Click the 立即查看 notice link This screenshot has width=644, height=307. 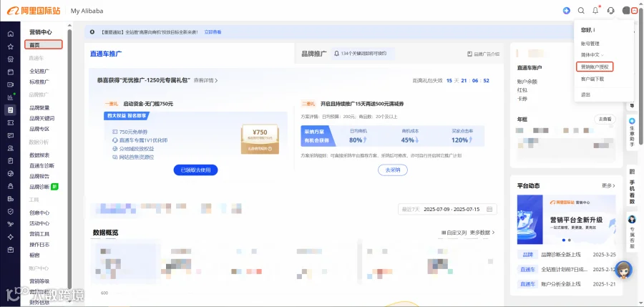(213, 31)
